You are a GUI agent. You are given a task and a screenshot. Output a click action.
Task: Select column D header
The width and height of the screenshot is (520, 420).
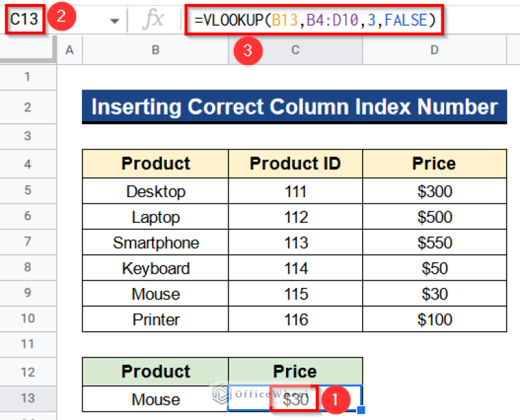[x=434, y=49]
